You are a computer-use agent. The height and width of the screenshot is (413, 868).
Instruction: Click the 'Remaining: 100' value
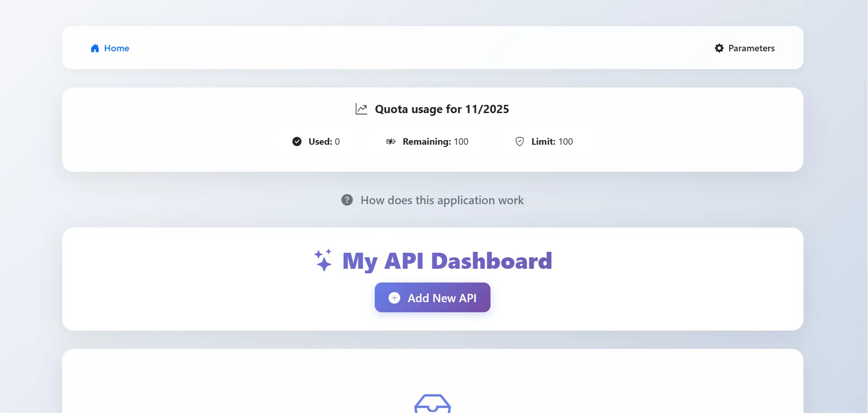click(436, 141)
